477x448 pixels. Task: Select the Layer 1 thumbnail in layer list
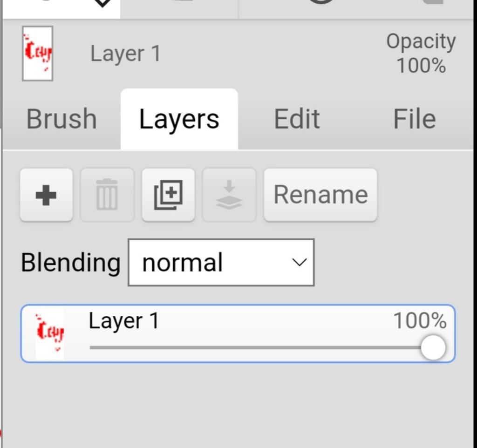pyautogui.click(x=50, y=333)
